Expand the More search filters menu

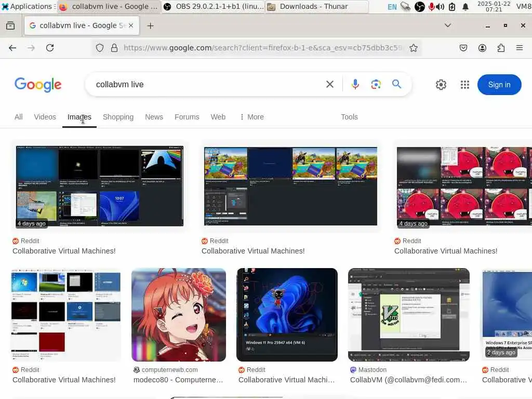pos(252,117)
